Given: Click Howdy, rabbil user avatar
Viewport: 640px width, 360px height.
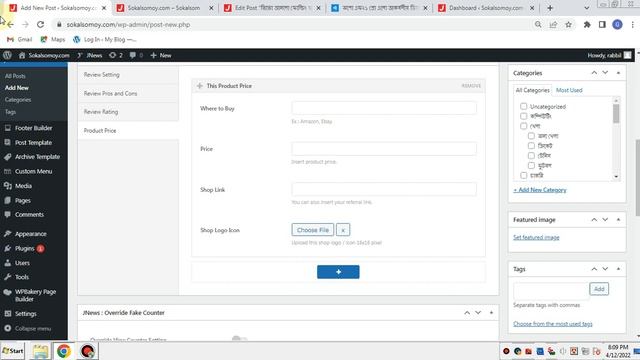Looking at the screenshot, I should tap(627, 55).
